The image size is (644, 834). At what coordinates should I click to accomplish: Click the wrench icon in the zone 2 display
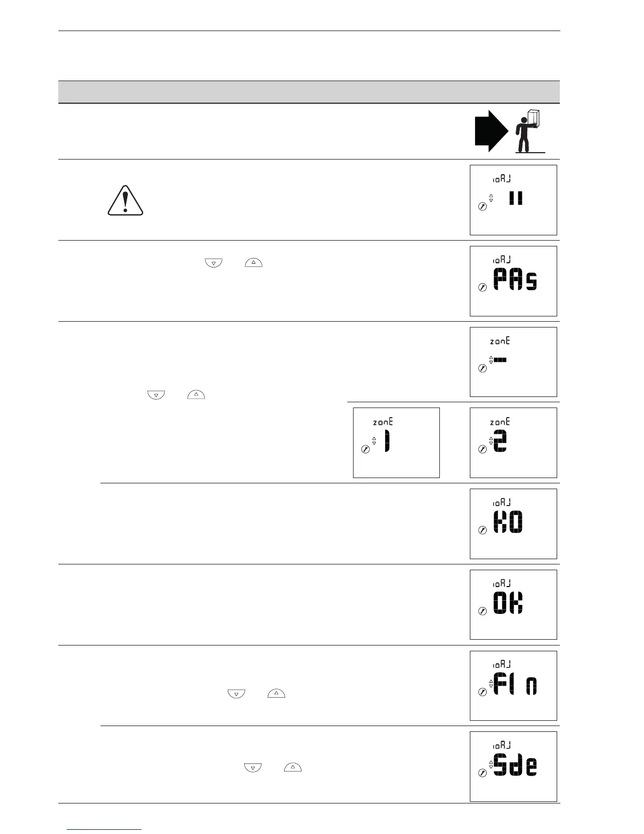pyautogui.click(x=482, y=449)
